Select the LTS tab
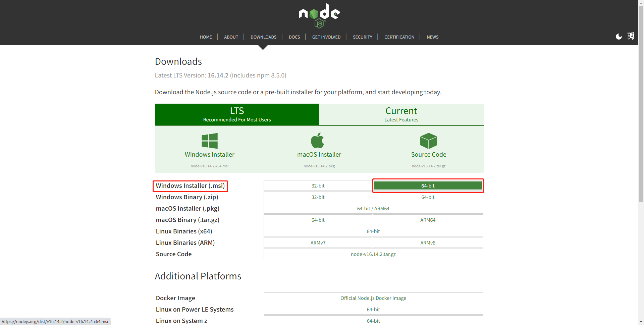The height and width of the screenshot is (325, 644). tap(237, 114)
